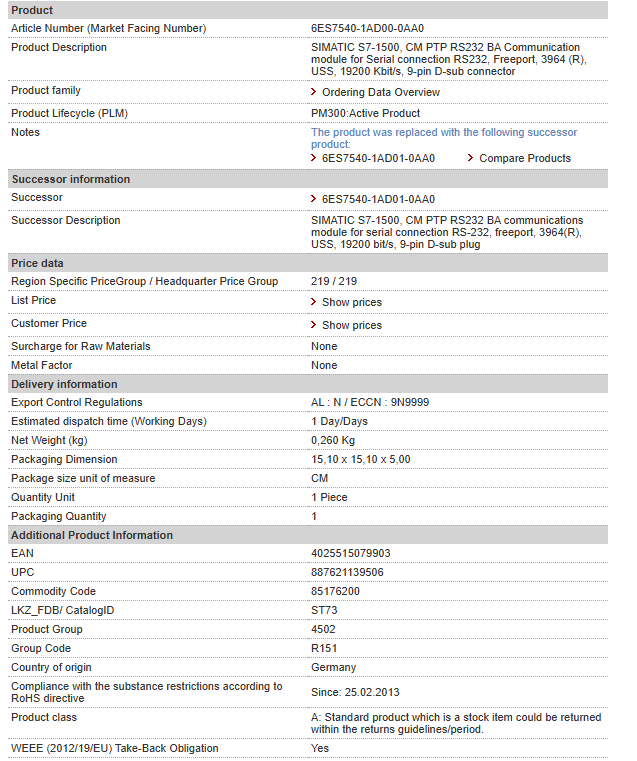Viewport: 637px width, 761px height.
Task: Select EAN number 4025515079903
Action: pyautogui.click(x=350, y=553)
